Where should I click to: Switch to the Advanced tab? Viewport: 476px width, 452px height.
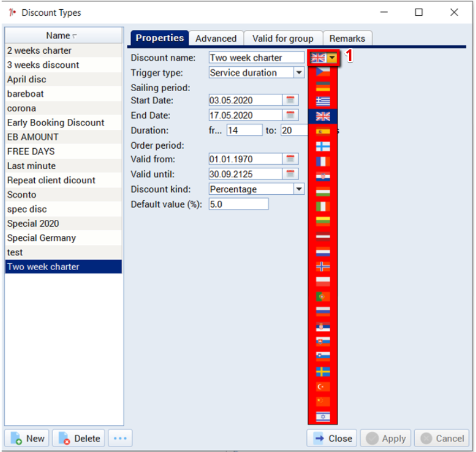[x=216, y=39]
